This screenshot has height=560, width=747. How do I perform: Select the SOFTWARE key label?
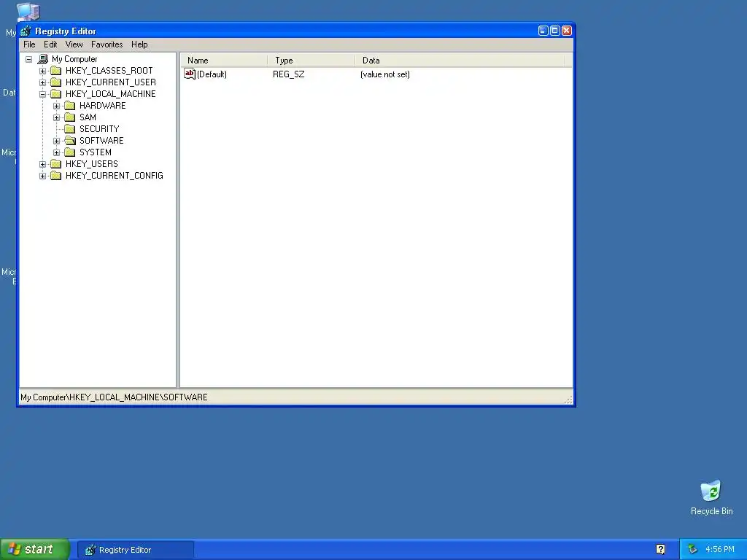pos(101,141)
